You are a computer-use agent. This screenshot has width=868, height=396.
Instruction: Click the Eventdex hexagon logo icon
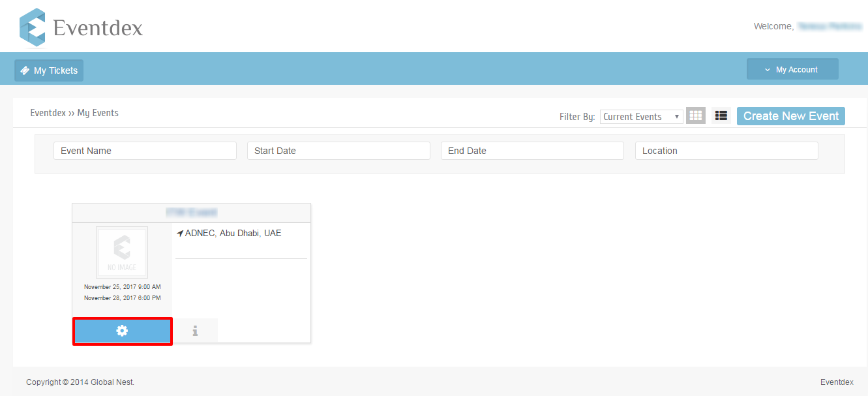click(33, 27)
